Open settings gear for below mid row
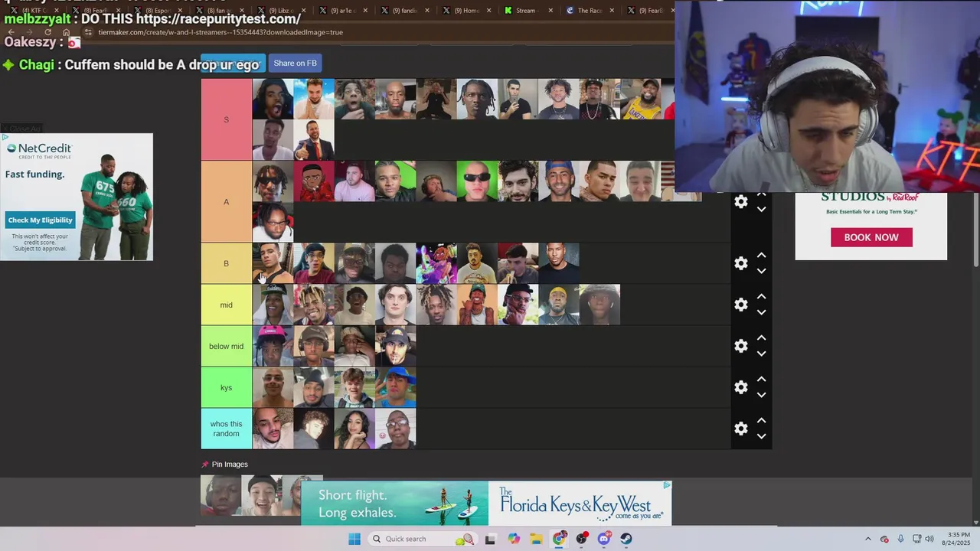The width and height of the screenshot is (980, 551). [x=740, y=346]
